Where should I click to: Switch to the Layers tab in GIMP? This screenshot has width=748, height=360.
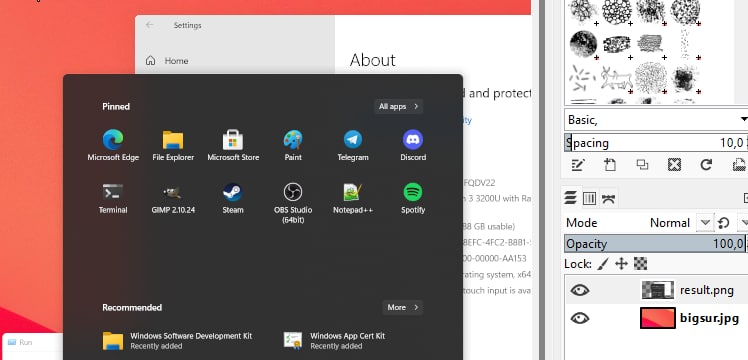click(571, 198)
